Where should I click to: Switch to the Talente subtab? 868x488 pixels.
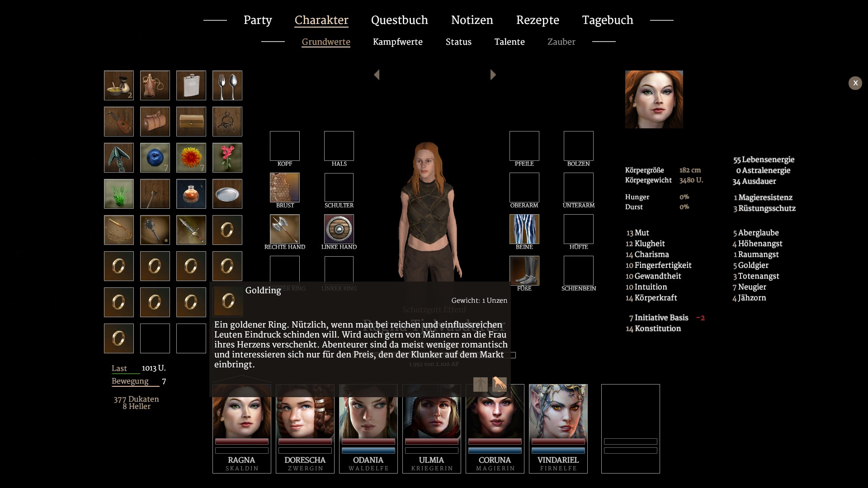click(x=509, y=42)
